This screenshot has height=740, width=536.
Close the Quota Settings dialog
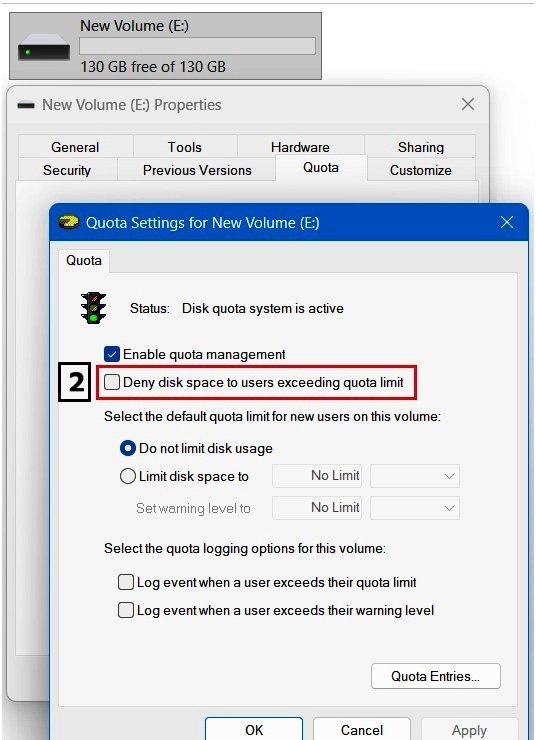point(507,222)
